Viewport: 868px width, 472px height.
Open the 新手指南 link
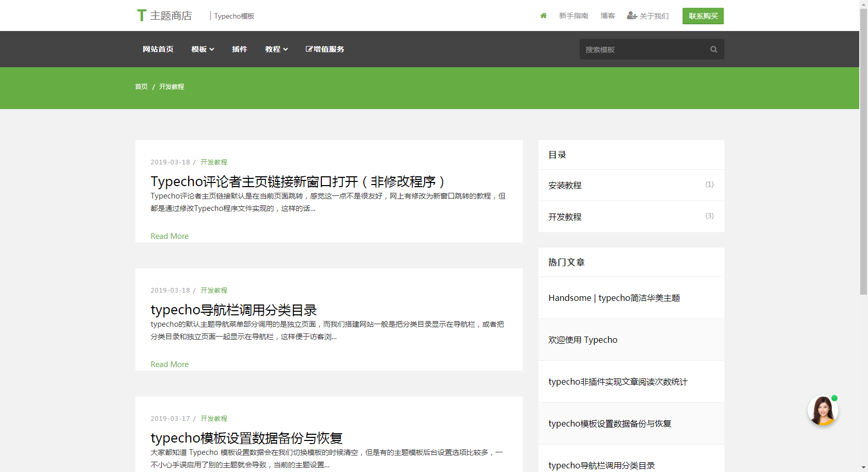coord(574,16)
